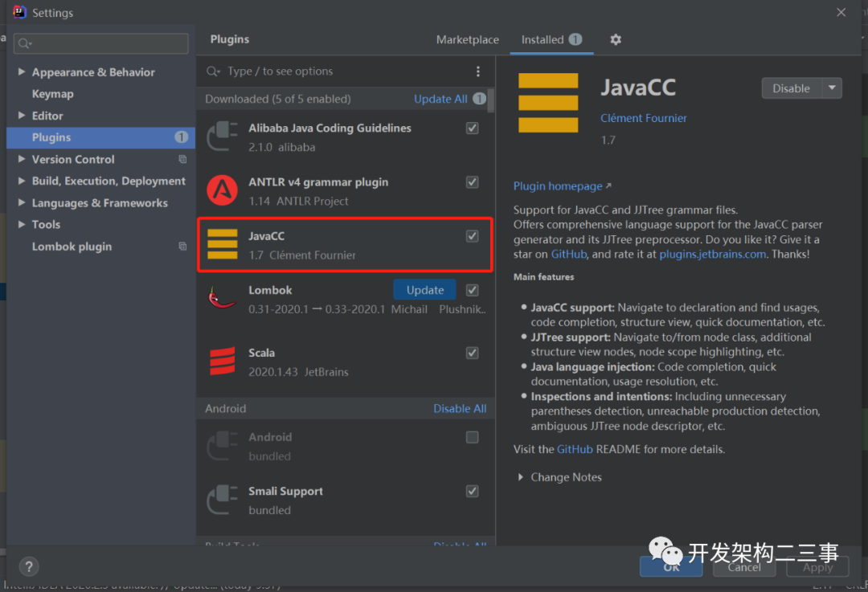Click the ANTLR v4 red logo icon
The width and height of the screenshot is (868, 592).
[x=222, y=190]
